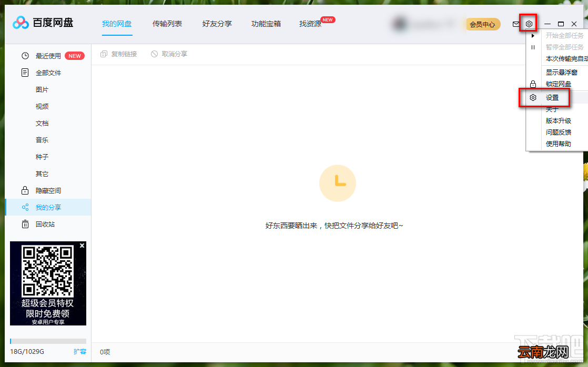Click the settings gear icon in title bar
The width and height of the screenshot is (588, 367).
[x=529, y=24]
